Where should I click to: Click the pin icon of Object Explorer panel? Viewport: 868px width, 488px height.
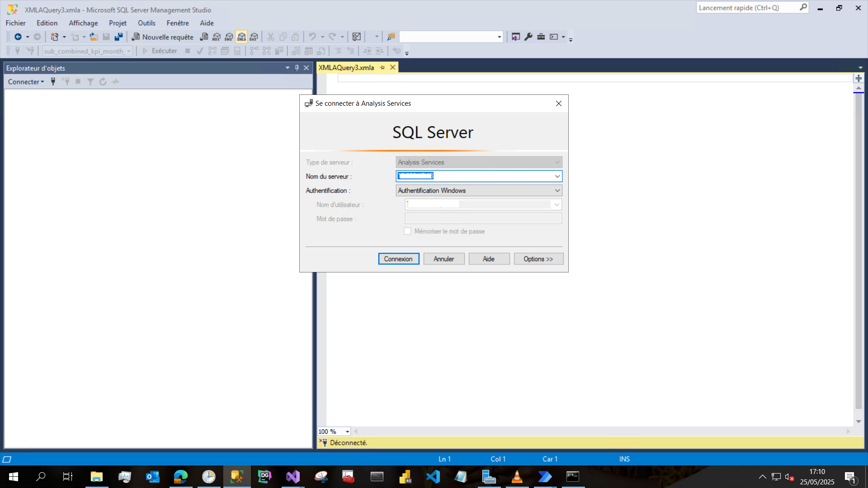pos(297,68)
